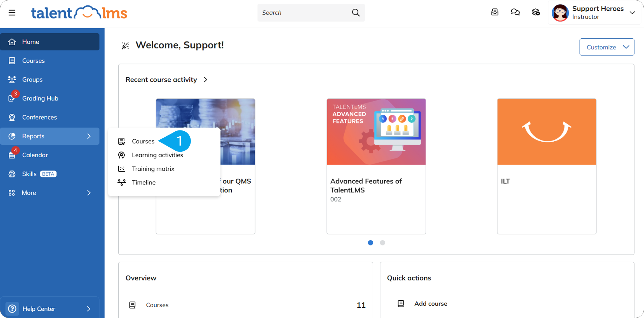Click the Groups sidebar icon
The image size is (644, 318).
click(x=12, y=79)
